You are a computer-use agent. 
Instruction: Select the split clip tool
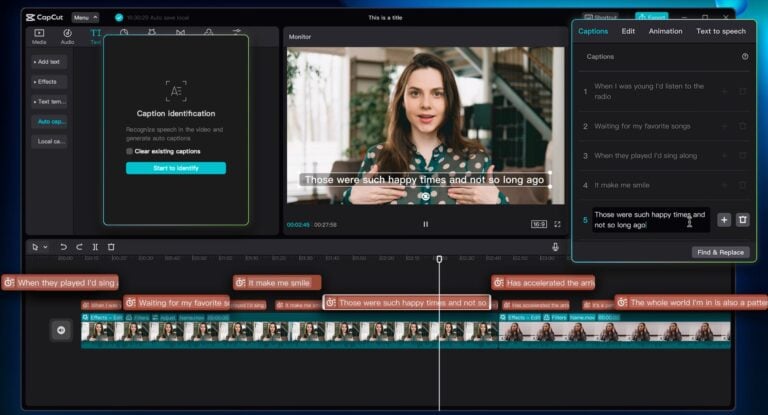point(95,247)
